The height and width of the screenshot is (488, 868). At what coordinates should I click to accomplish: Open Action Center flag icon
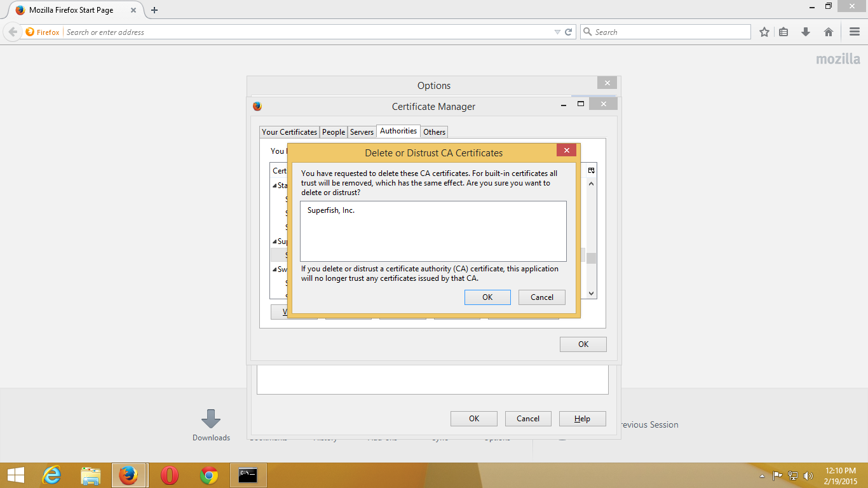pos(777,475)
